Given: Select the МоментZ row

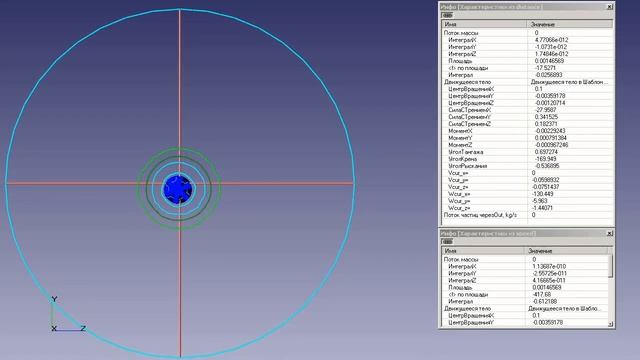Looking at the screenshot, I should tap(527, 145).
